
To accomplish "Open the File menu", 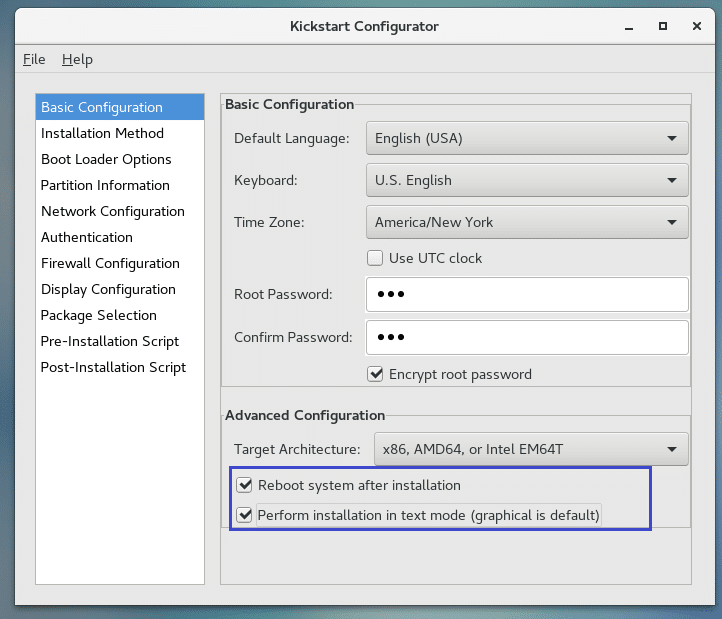I will tap(34, 59).
